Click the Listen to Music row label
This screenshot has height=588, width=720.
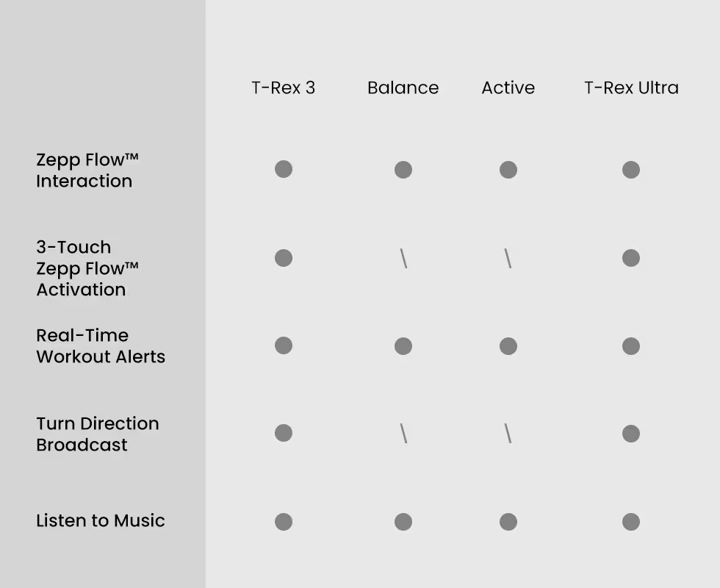[x=101, y=520]
